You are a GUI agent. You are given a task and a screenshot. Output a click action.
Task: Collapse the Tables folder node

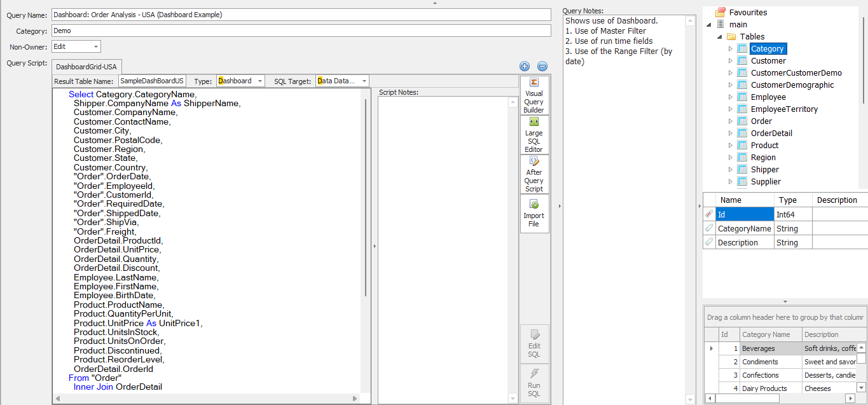[720, 37]
